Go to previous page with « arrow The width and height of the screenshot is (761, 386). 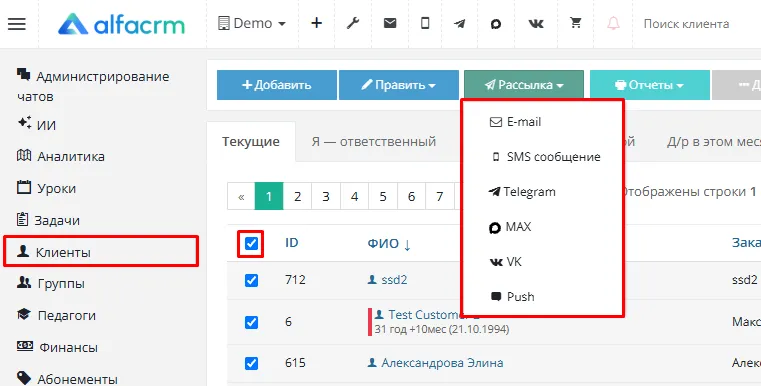pyautogui.click(x=241, y=196)
